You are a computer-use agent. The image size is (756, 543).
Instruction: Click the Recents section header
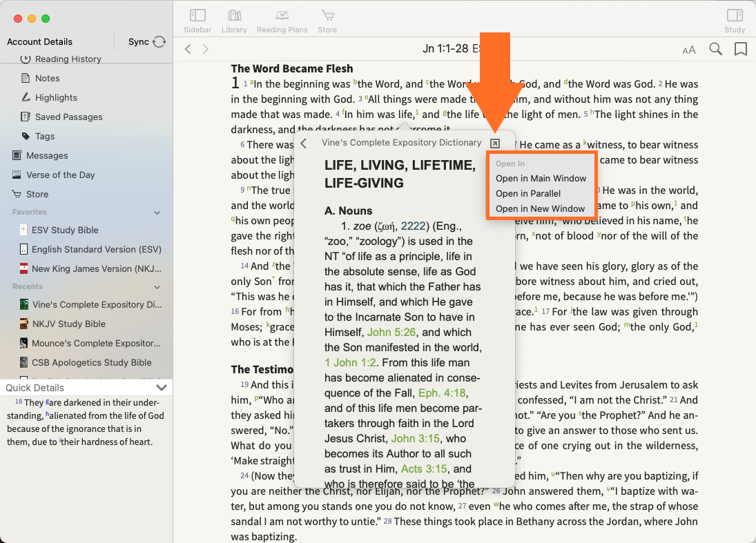tap(28, 286)
